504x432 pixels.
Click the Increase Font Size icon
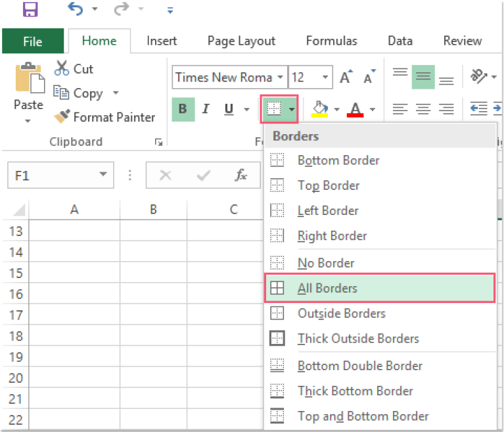click(x=346, y=78)
